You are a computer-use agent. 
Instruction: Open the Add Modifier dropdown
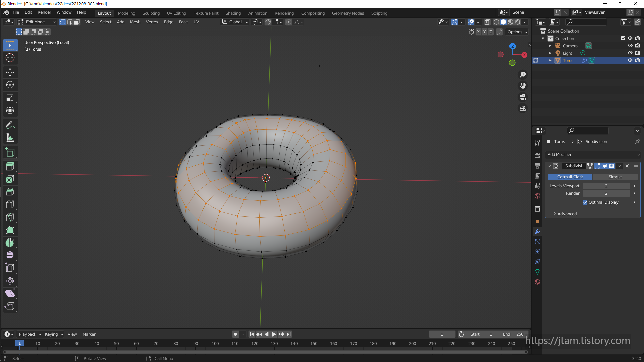(x=593, y=155)
